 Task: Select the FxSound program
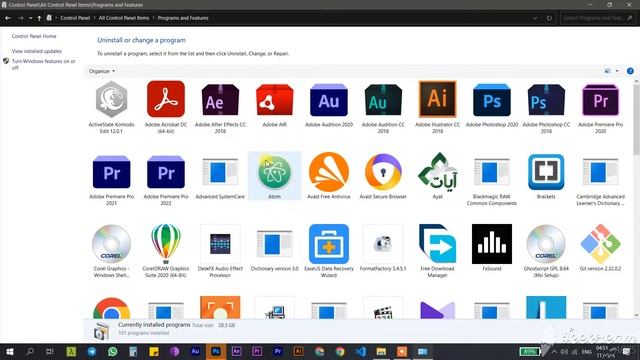(x=491, y=248)
